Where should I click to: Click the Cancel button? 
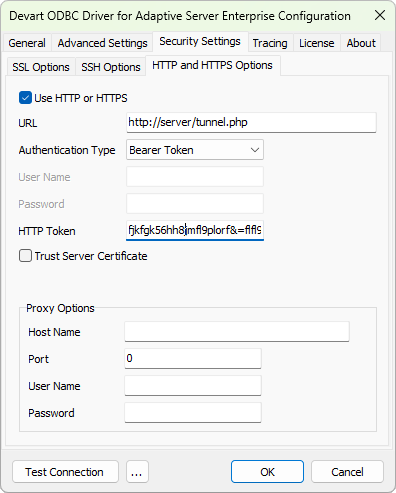pos(347,472)
